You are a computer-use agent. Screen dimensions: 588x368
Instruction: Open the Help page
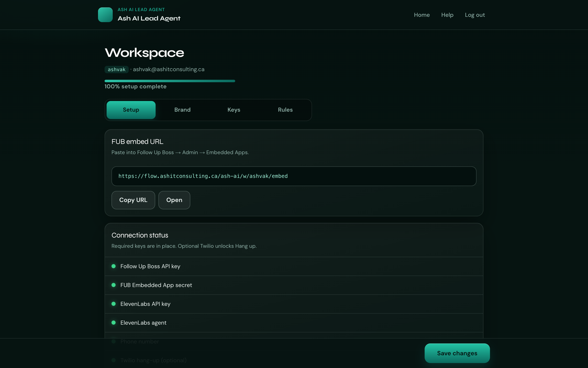click(447, 15)
